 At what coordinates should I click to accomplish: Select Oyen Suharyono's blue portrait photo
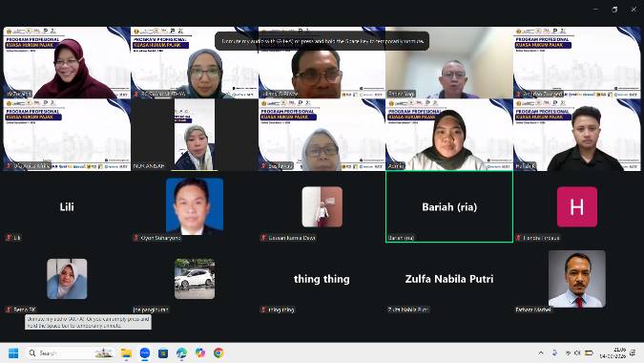(x=195, y=206)
